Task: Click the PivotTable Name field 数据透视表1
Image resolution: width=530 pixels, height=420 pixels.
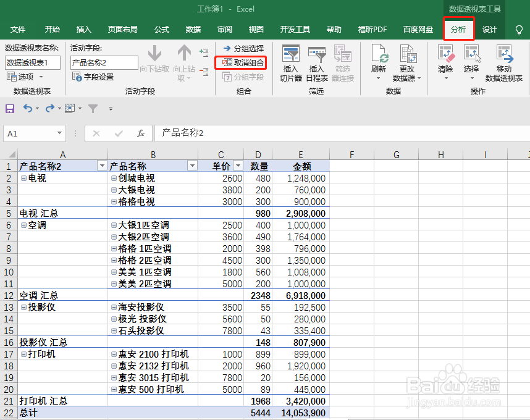Action: click(33, 63)
